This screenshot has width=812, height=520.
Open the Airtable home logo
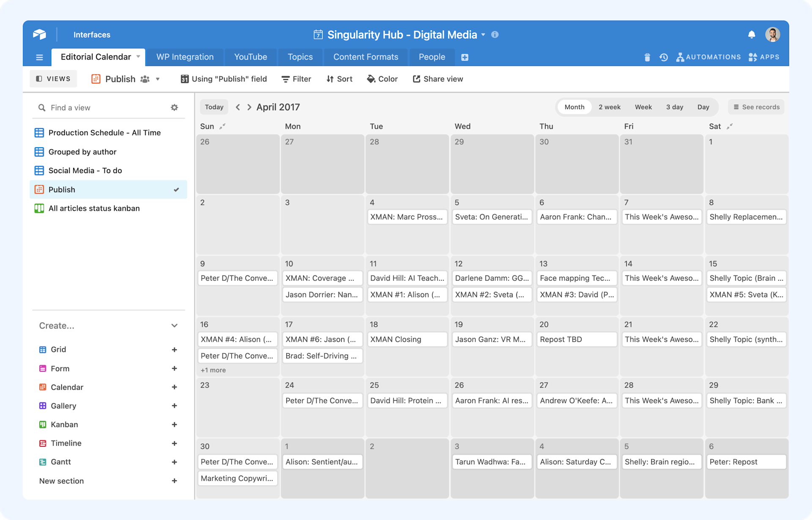pyautogui.click(x=39, y=35)
